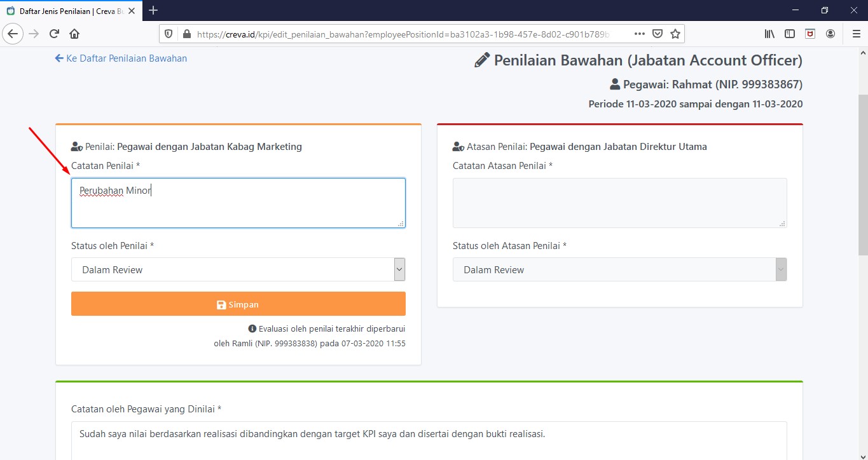868x460 pixels.
Task: Bookmark this page with the star icon
Action: 675,34
